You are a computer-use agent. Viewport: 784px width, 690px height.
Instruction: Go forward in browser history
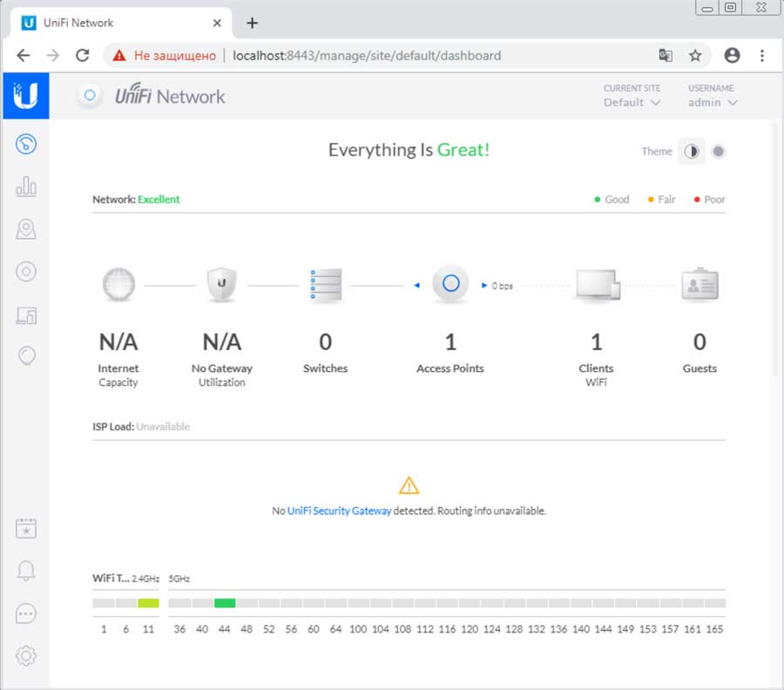click(53, 56)
